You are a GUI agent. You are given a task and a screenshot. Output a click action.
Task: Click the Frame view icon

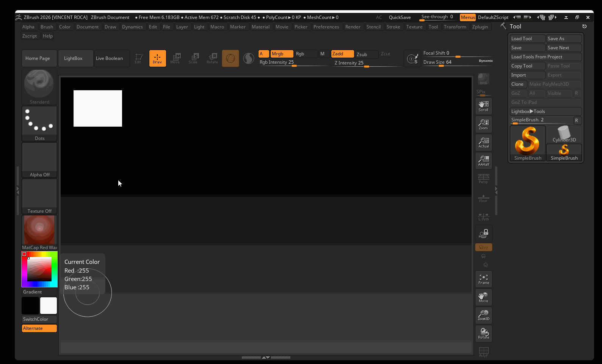point(483,279)
